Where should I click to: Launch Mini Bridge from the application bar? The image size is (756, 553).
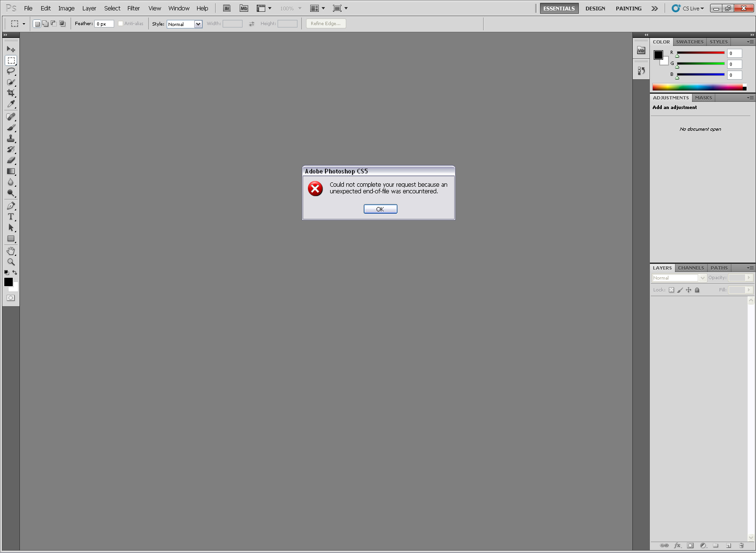point(244,8)
